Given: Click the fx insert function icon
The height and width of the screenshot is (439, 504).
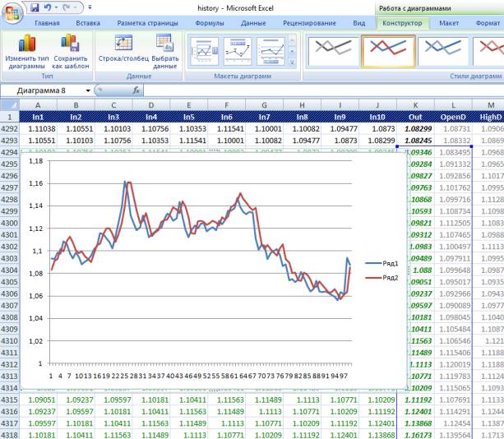Looking at the screenshot, I should coord(136,90).
